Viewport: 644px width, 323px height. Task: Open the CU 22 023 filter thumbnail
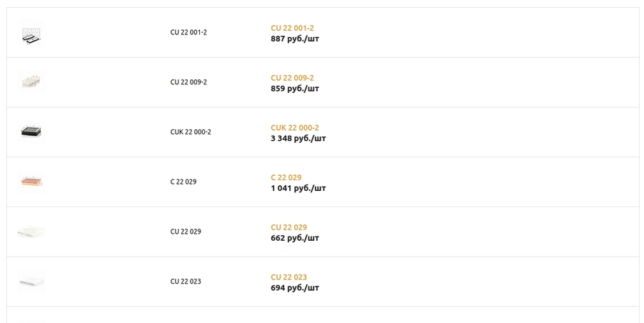pos(31,282)
